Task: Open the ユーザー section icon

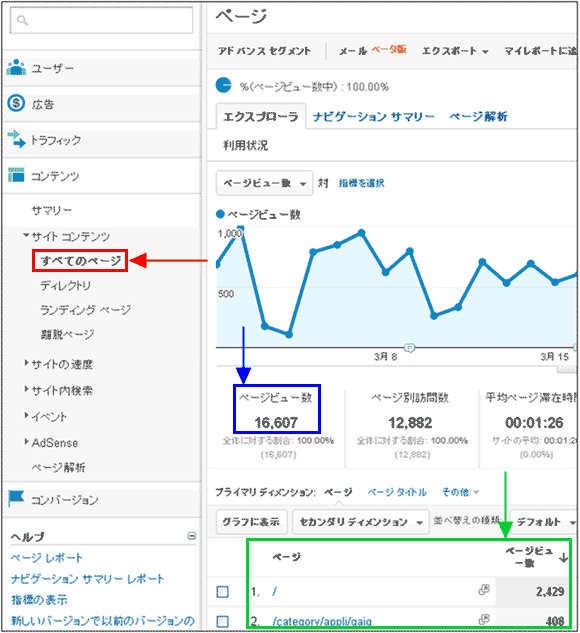Action: pyautogui.click(x=16, y=67)
